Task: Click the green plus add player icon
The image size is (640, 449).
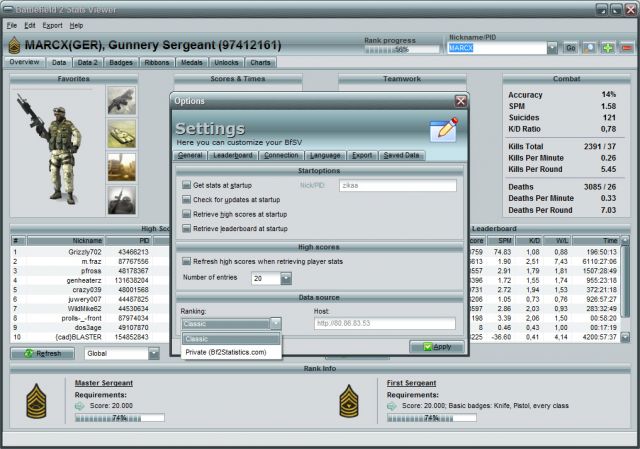Action: point(608,47)
